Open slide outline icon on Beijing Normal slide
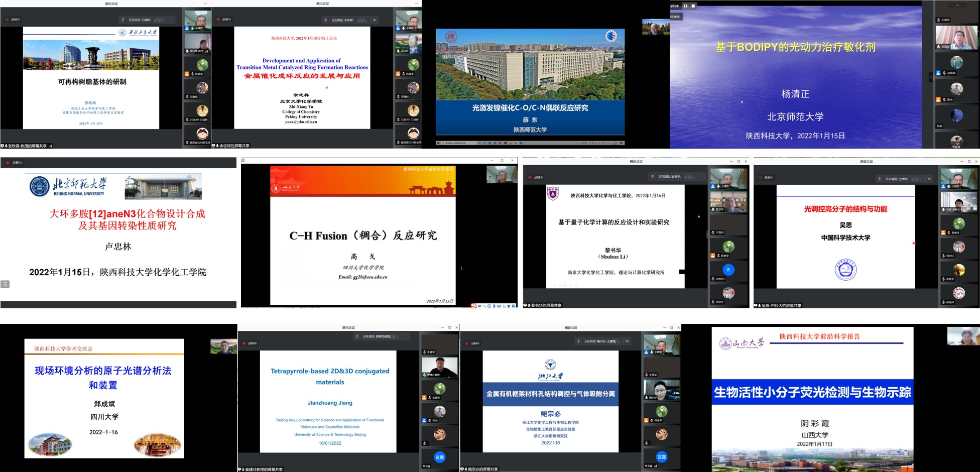The height and width of the screenshot is (472, 980). pos(5,284)
